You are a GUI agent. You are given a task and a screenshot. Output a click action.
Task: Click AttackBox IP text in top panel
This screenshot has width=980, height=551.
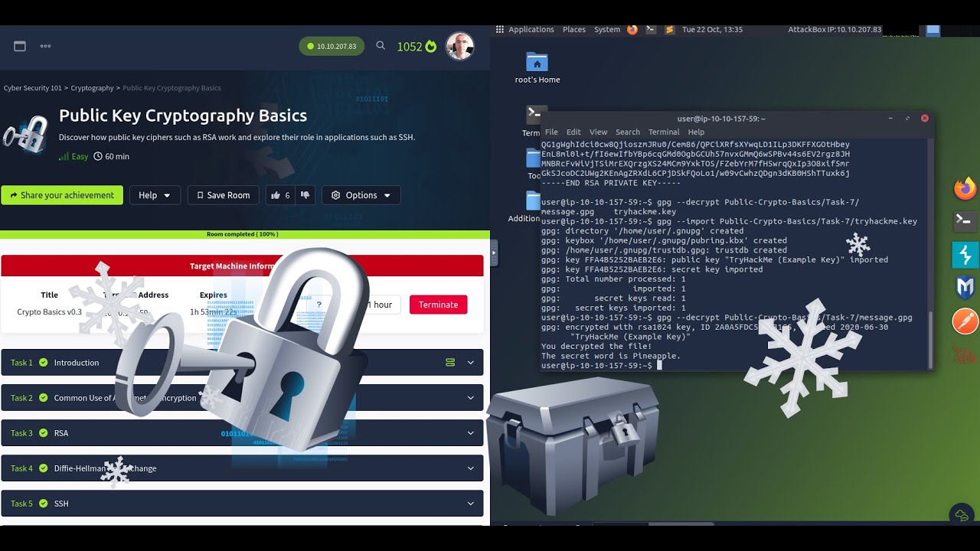835,30
